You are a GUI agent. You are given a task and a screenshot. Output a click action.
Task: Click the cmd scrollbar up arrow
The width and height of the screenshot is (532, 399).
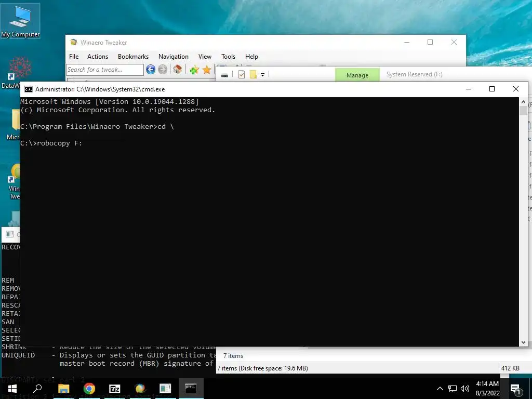click(x=523, y=102)
